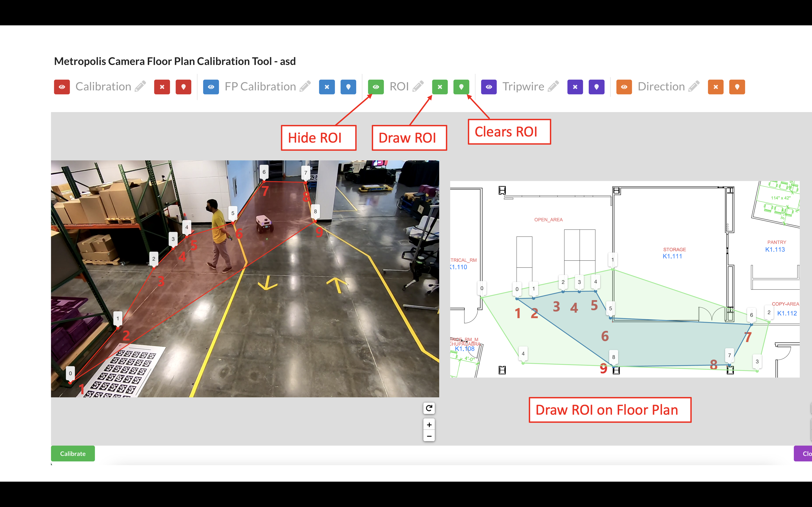Screen dimensions: 812x507
Task: Click the red Calibration draw pin icon
Action: 183,87
